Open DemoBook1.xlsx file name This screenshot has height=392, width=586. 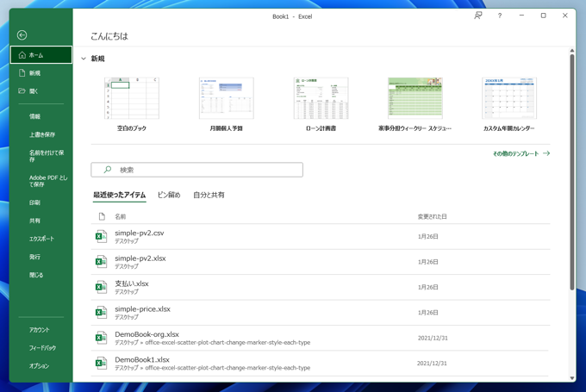point(142,359)
